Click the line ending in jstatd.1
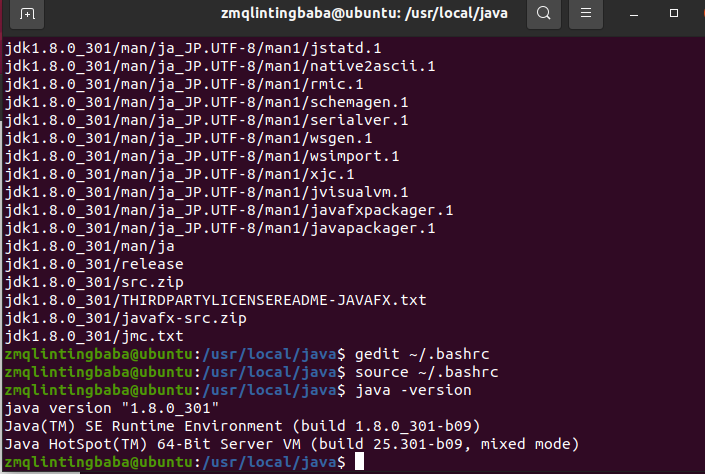 point(193,49)
